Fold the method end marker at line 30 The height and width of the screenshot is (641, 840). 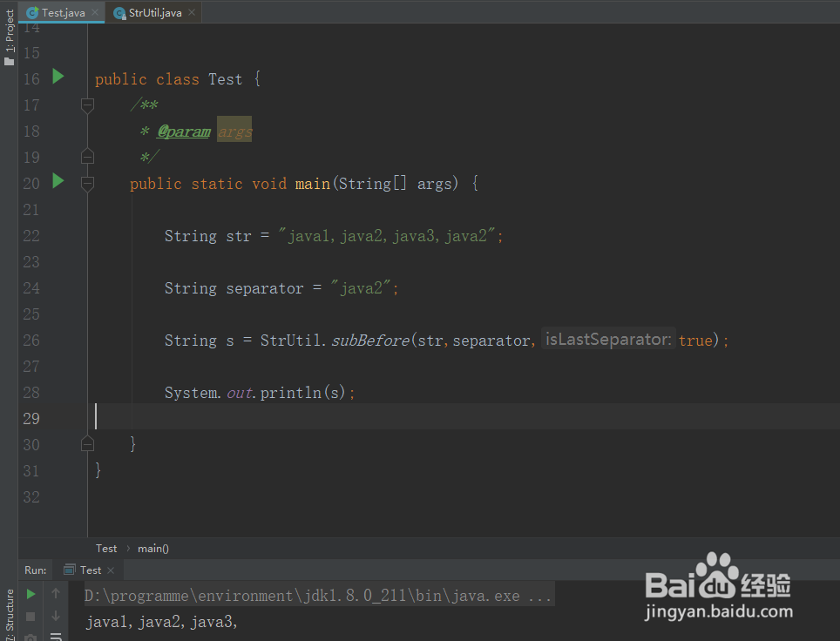(x=87, y=444)
